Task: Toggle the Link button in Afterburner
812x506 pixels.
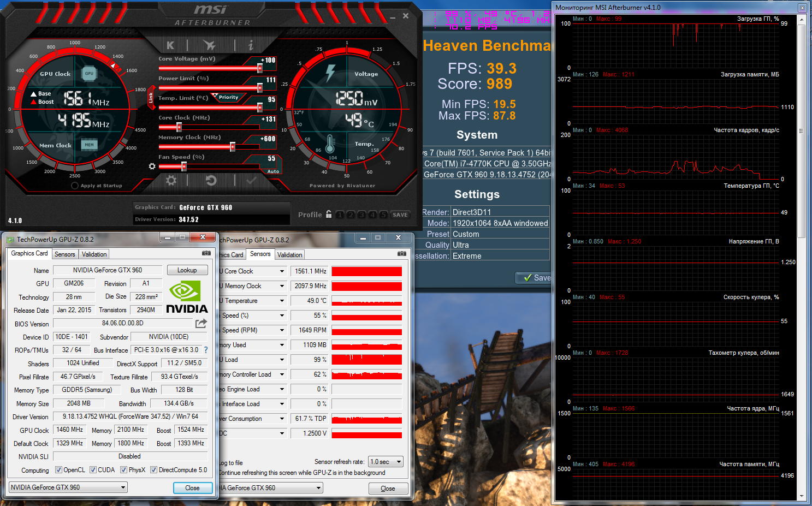Action: 151,98
